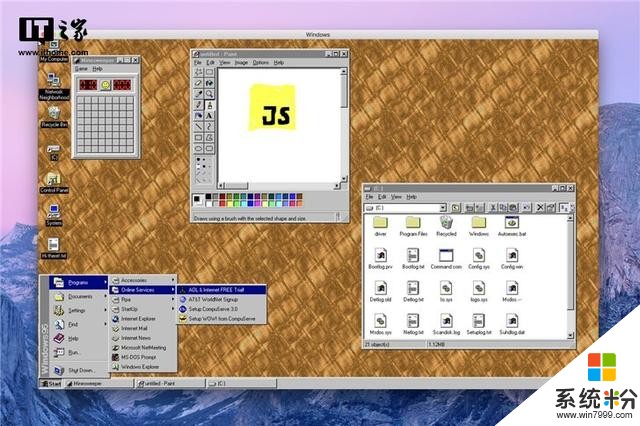The height and width of the screenshot is (426, 640).
Task: Choose AOL & Internet FREE Trial
Action: tap(222, 290)
